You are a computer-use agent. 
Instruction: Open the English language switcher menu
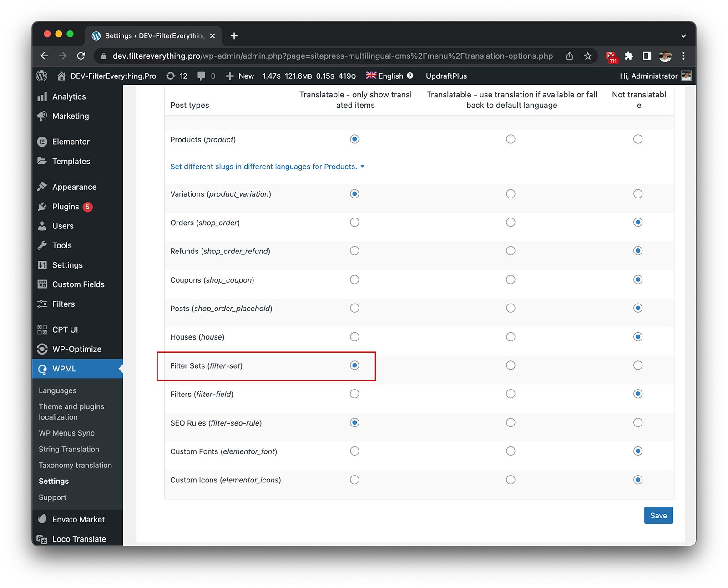tap(385, 76)
